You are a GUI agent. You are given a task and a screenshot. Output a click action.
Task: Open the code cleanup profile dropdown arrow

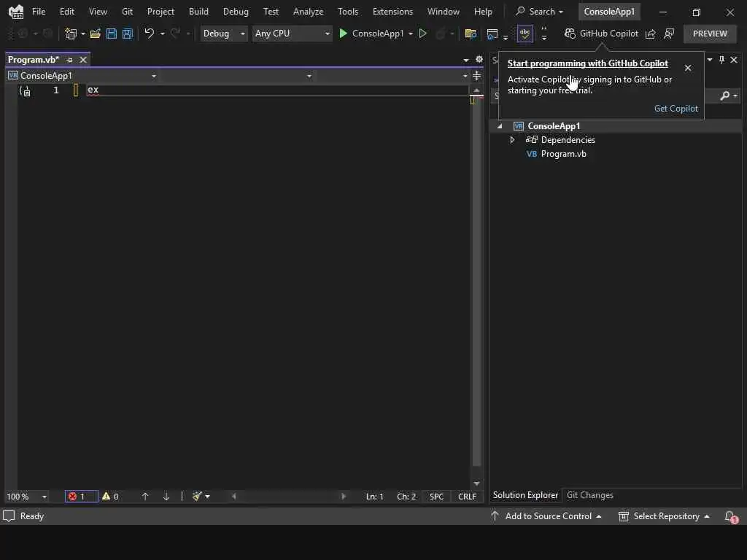pyautogui.click(x=208, y=497)
